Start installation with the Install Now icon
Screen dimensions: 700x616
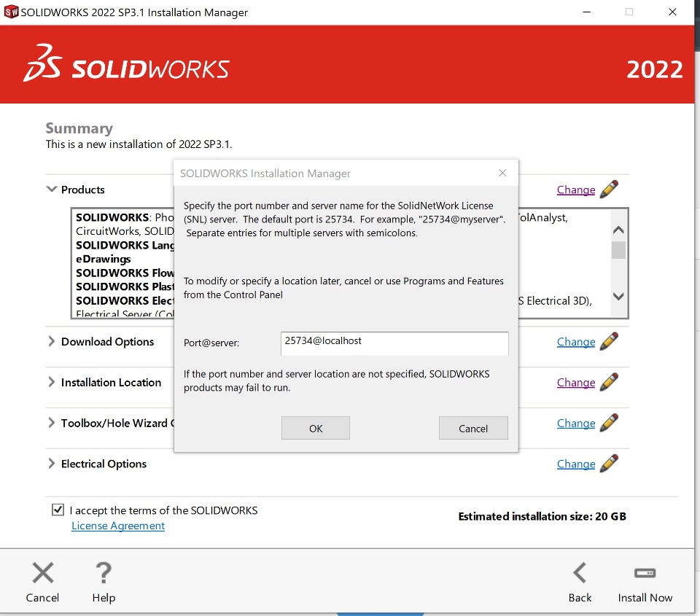(645, 573)
